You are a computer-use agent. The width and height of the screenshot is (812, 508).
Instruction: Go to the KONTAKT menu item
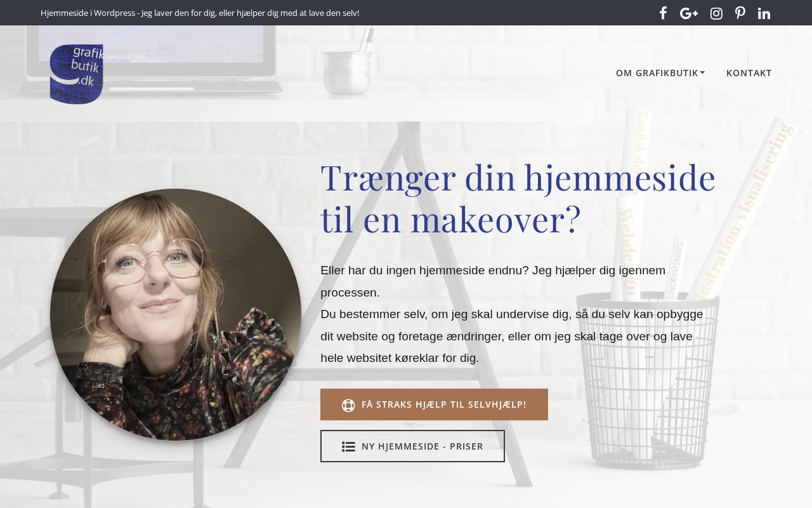click(749, 73)
